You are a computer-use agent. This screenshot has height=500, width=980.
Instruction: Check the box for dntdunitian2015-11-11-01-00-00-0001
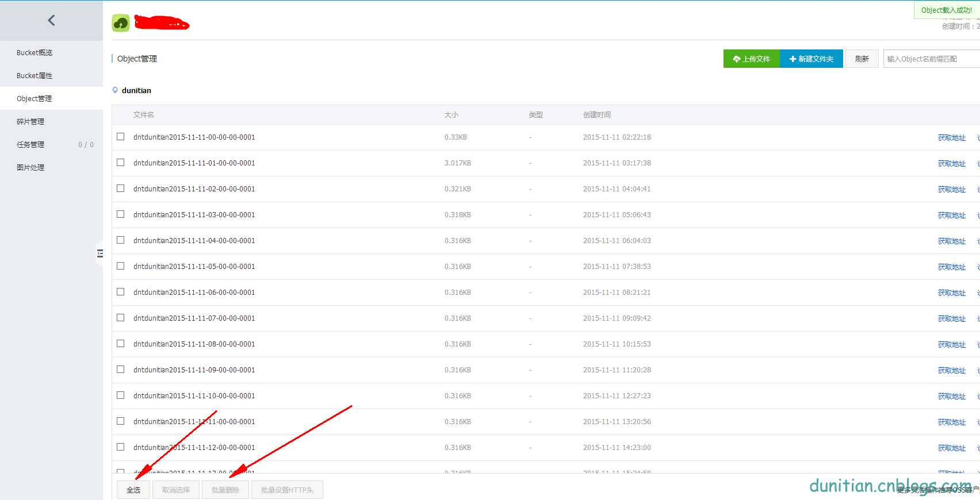coord(121,163)
